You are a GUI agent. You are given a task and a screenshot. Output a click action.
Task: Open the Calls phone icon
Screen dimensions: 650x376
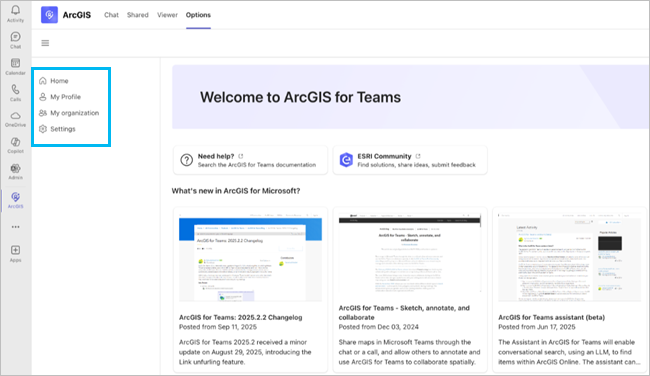[x=15, y=90]
